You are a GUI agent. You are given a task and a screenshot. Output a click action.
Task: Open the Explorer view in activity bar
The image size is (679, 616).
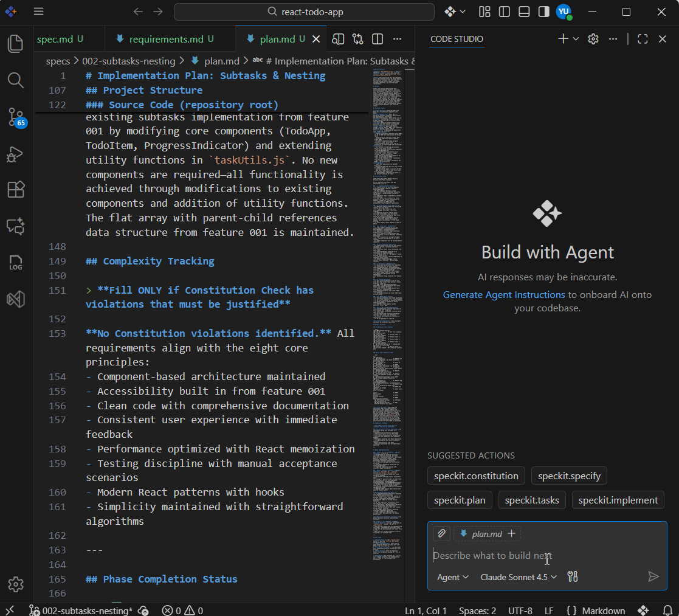[16, 43]
